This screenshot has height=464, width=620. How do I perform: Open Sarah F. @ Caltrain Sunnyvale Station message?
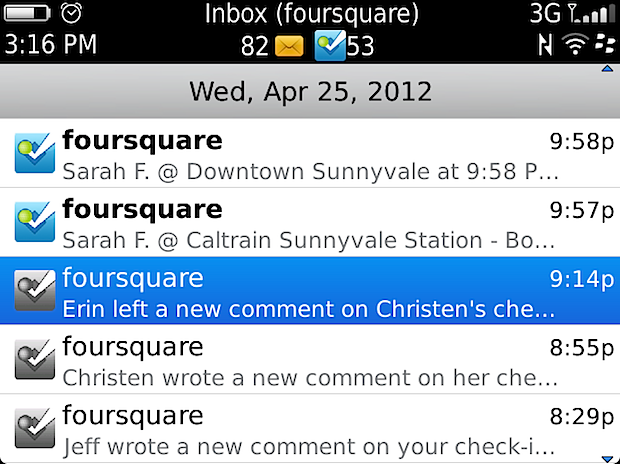pyautogui.click(x=310, y=222)
